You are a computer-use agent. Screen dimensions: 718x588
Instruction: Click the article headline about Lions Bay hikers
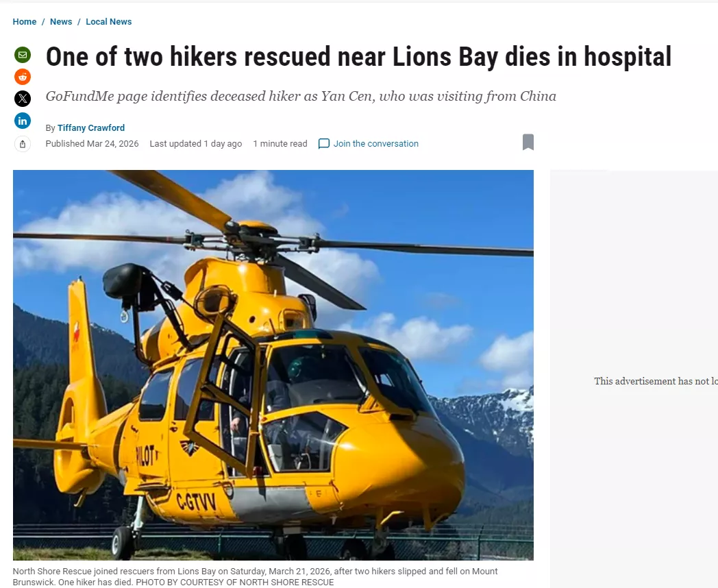click(x=358, y=57)
